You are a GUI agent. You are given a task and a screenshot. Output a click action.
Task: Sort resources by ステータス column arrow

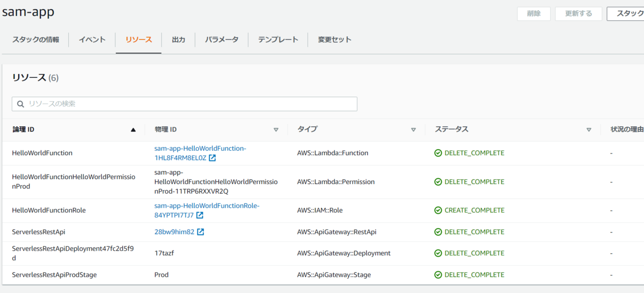pyautogui.click(x=589, y=130)
